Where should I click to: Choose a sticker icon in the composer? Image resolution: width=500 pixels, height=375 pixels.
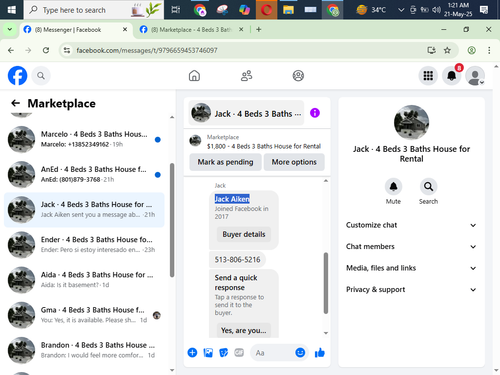tap(223, 352)
